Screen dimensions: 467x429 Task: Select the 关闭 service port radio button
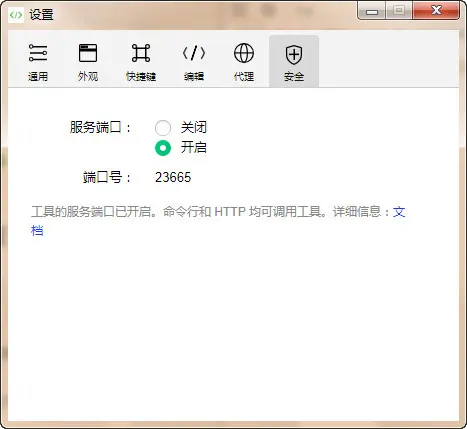click(x=163, y=128)
